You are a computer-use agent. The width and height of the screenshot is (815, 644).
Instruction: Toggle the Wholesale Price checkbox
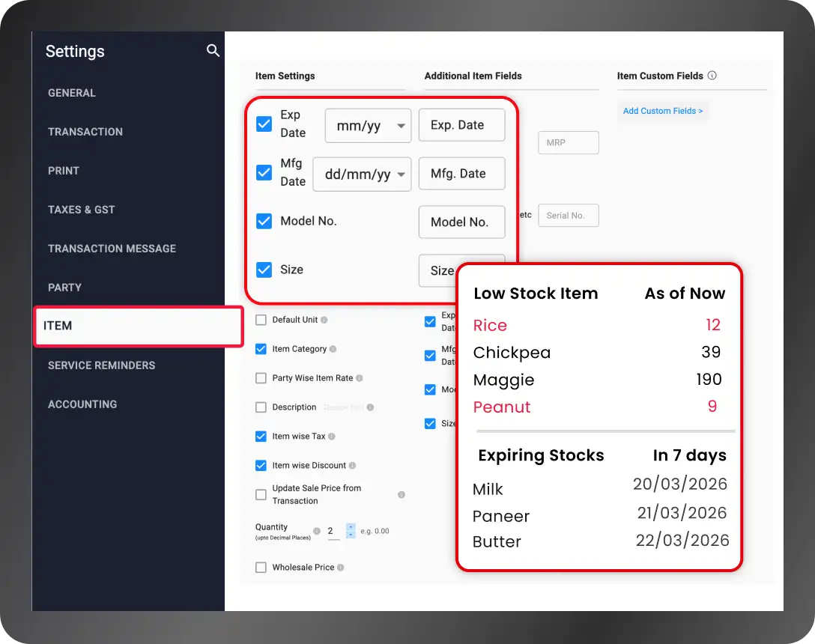pos(261,567)
